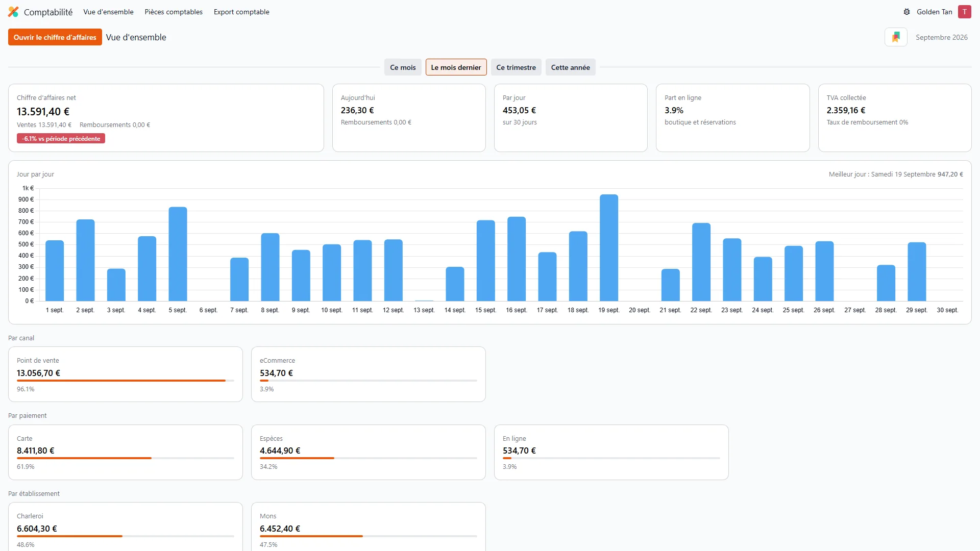The height and width of the screenshot is (551, 980).
Task: Click the user avatar T icon
Action: (x=964, y=12)
